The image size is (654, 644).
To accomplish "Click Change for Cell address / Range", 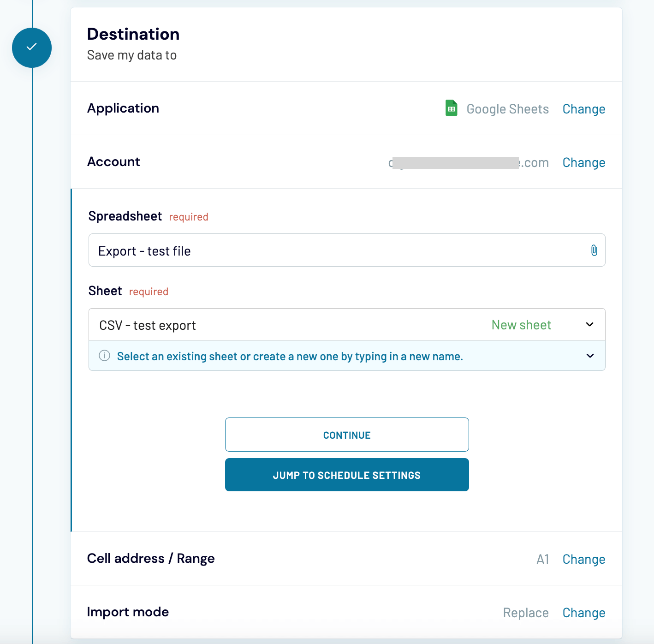I will coord(583,559).
